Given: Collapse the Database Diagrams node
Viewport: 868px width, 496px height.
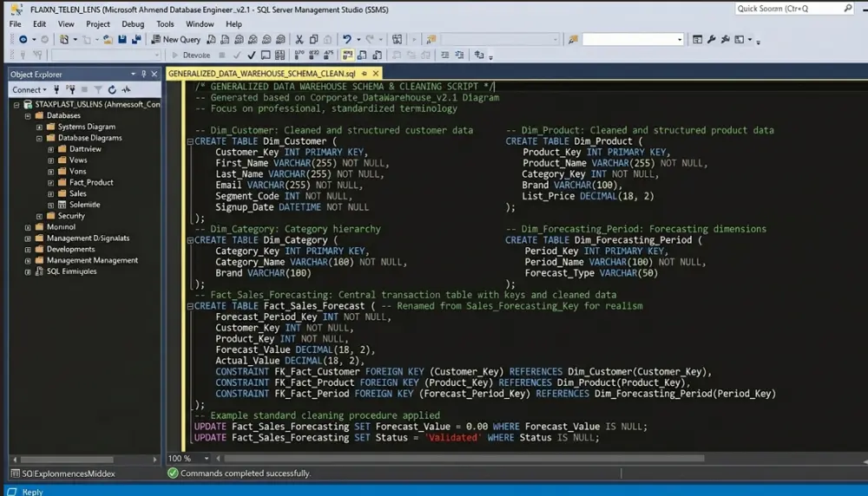Looking at the screenshot, I should coord(39,138).
